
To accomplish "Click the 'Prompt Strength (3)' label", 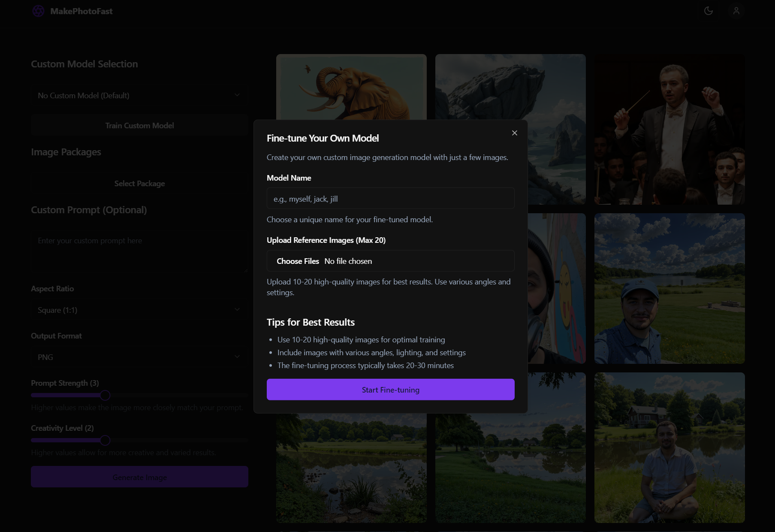I will coord(65,383).
